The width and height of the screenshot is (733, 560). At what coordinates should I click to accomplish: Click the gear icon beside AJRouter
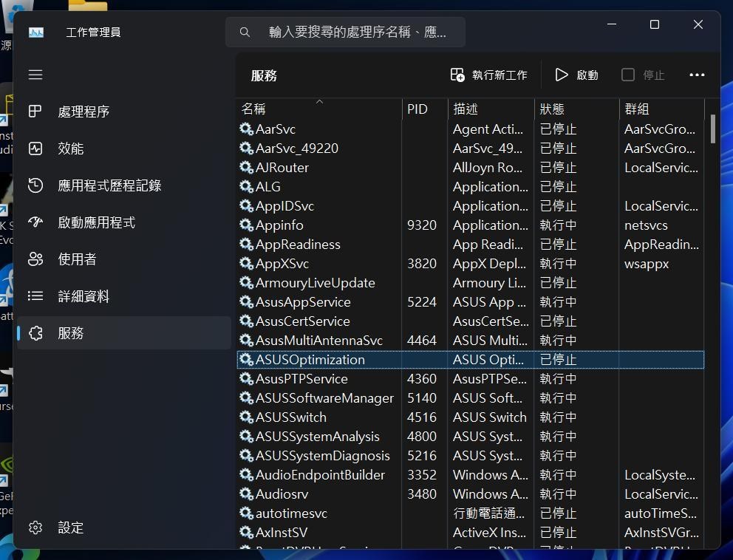(246, 168)
